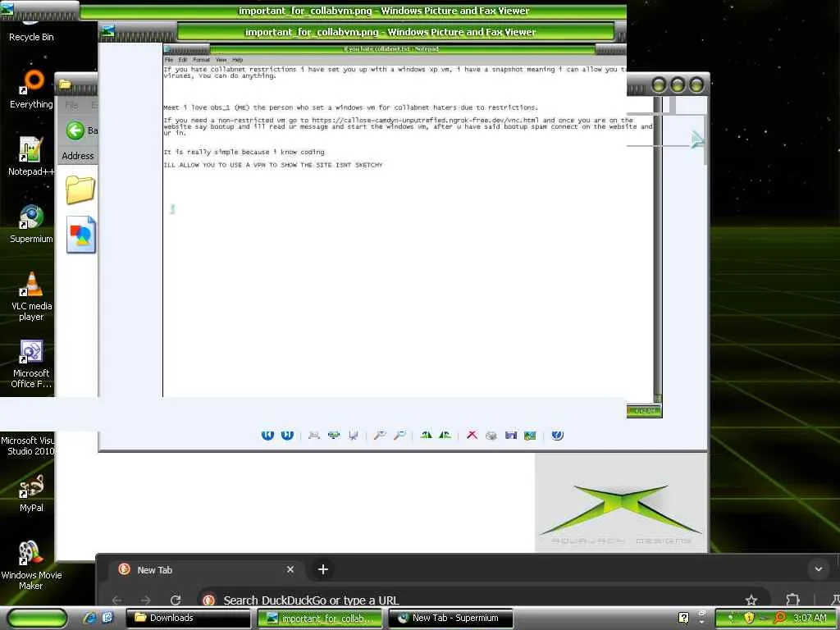Close the New Tab browser tab

pyautogui.click(x=290, y=569)
